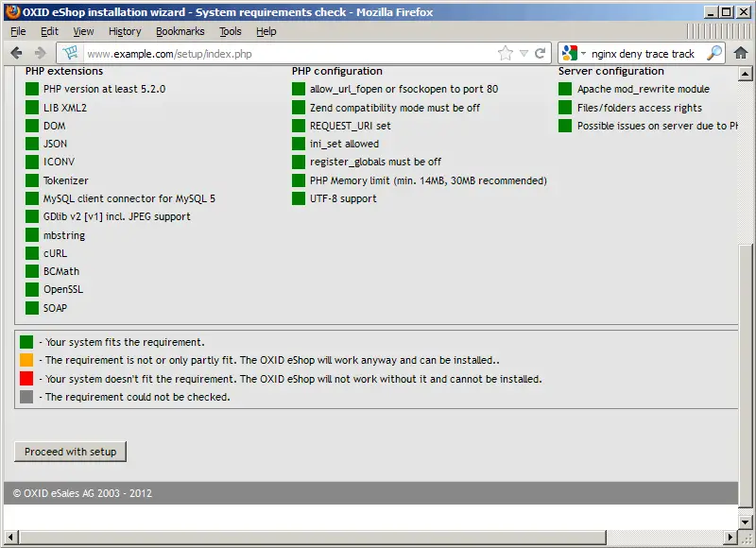
Task: Click the gray legend color square
Action: tap(26, 397)
